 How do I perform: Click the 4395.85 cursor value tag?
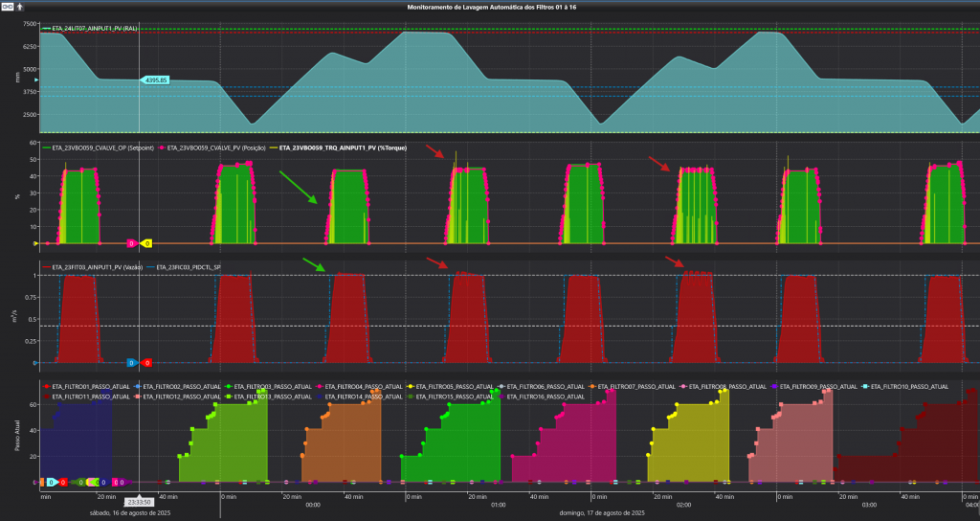coord(155,79)
